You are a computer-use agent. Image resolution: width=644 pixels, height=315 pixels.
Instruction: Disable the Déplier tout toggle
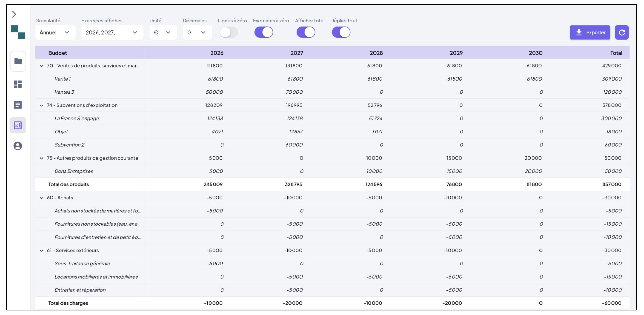point(341,32)
